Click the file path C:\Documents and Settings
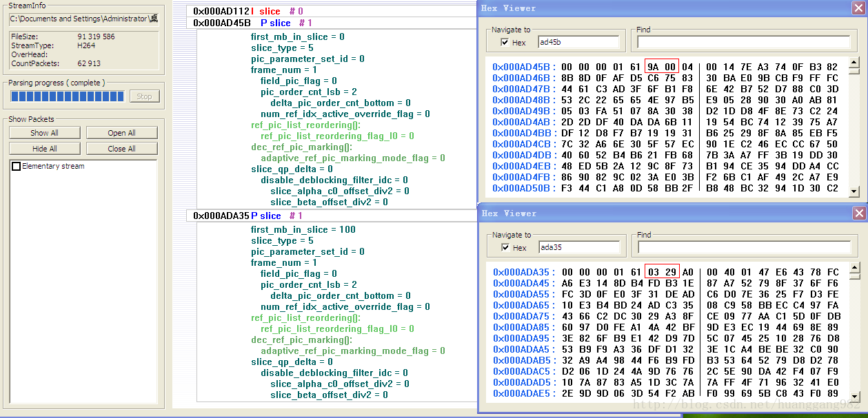This screenshot has width=868, height=418. click(83, 19)
